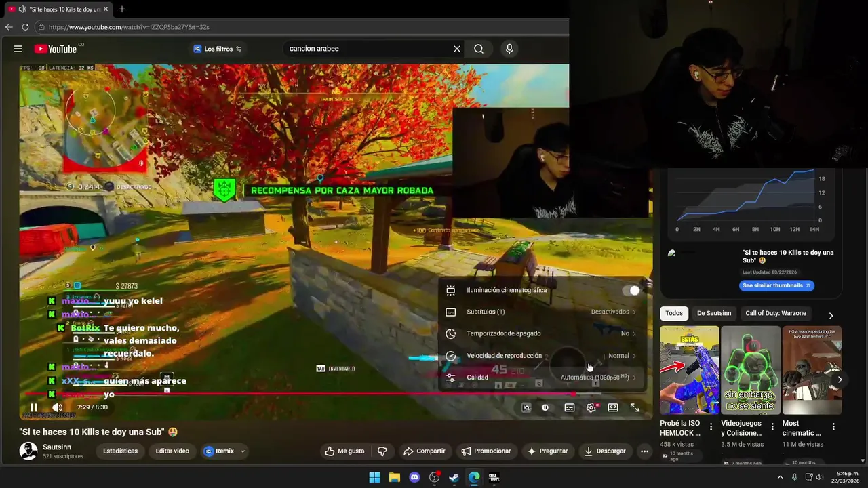Open the Probé la ISO HEMLOCK short thumbnail
Image resolution: width=868 pixels, height=488 pixels.
tap(690, 370)
